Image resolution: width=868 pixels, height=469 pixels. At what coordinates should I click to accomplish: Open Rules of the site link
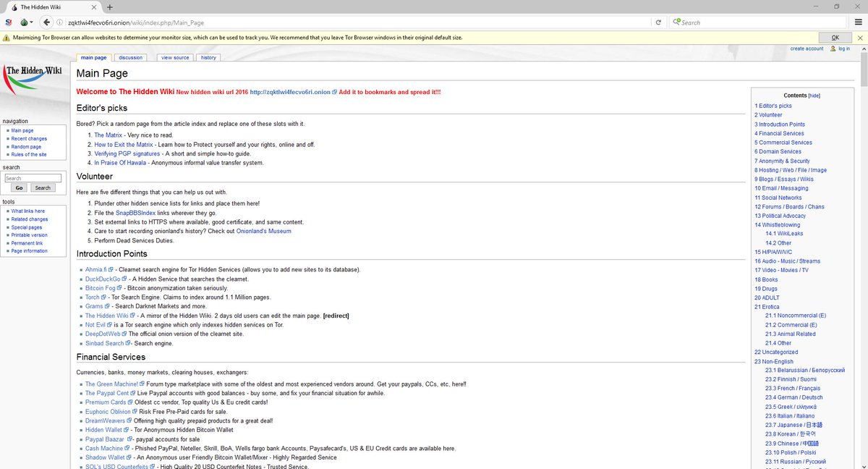(29, 154)
